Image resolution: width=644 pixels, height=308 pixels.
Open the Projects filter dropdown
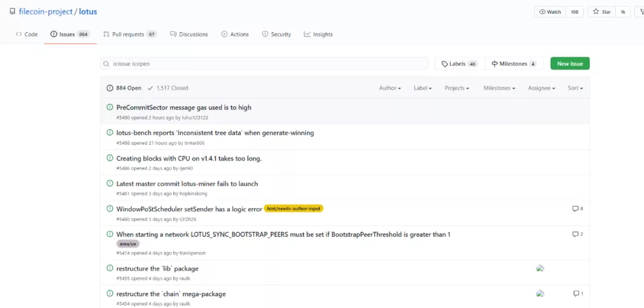point(457,88)
